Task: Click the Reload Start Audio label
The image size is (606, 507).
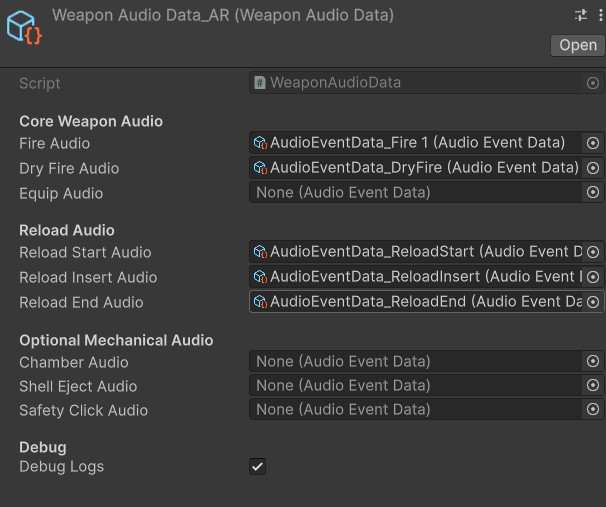Action: (85, 253)
